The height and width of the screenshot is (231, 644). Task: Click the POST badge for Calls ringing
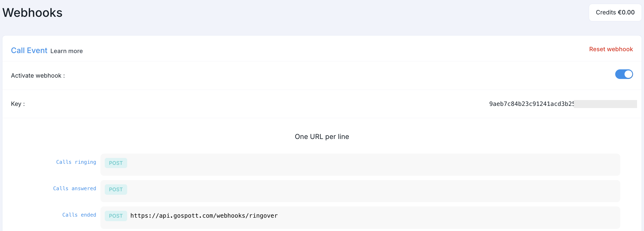116,163
